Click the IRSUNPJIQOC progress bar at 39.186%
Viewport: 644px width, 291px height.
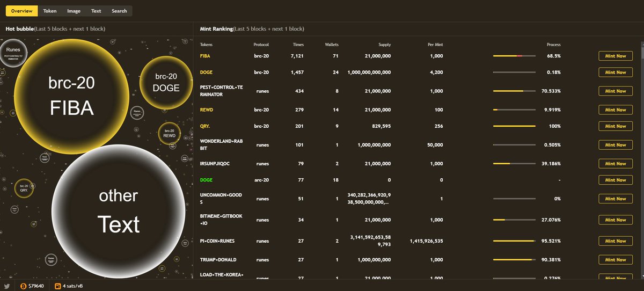click(x=514, y=164)
